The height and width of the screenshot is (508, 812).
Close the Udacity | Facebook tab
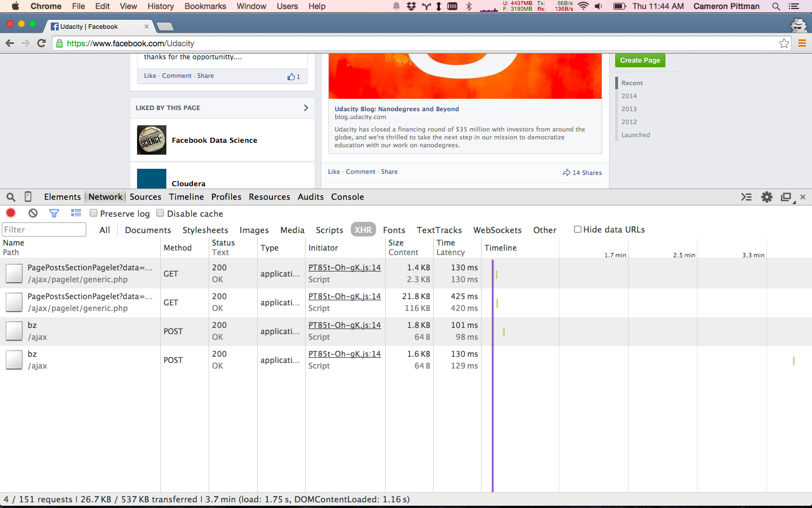pyautogui.click(x=147, y=27)
